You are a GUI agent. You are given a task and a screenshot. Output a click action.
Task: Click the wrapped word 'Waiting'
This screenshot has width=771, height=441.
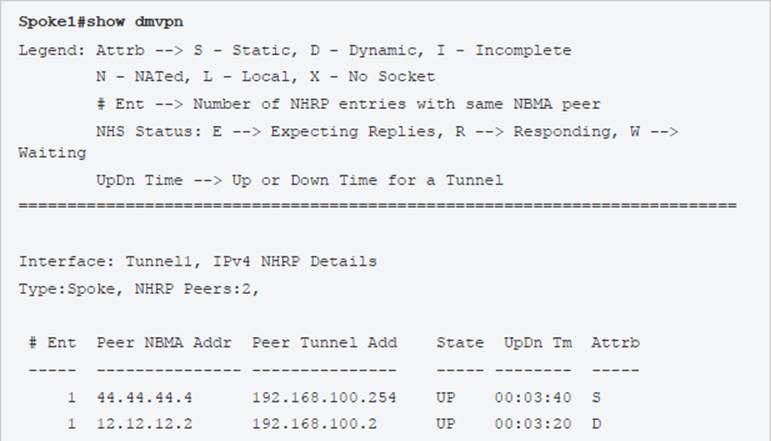coord(52,154)
